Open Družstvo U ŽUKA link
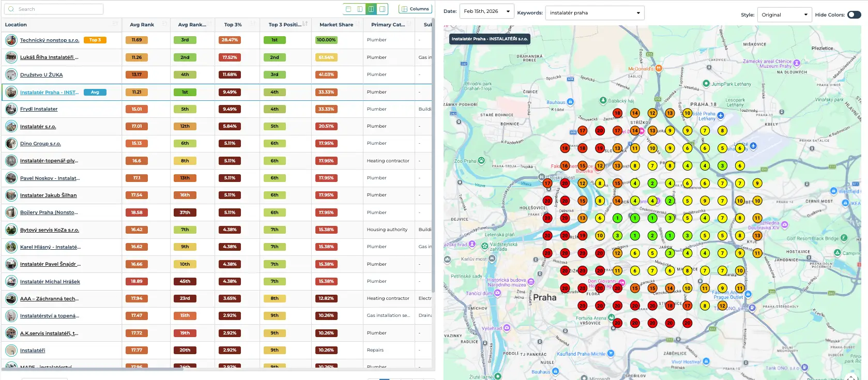 tap(41, 75)
